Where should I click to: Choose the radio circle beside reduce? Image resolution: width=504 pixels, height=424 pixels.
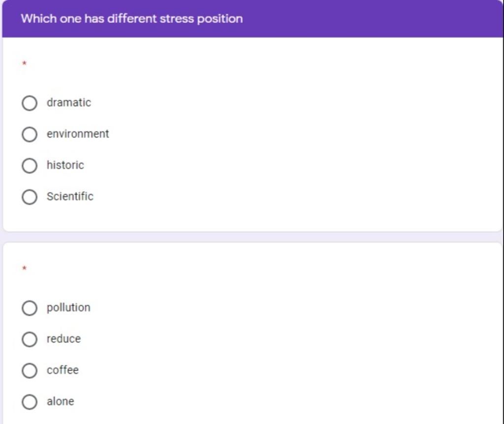30,339
